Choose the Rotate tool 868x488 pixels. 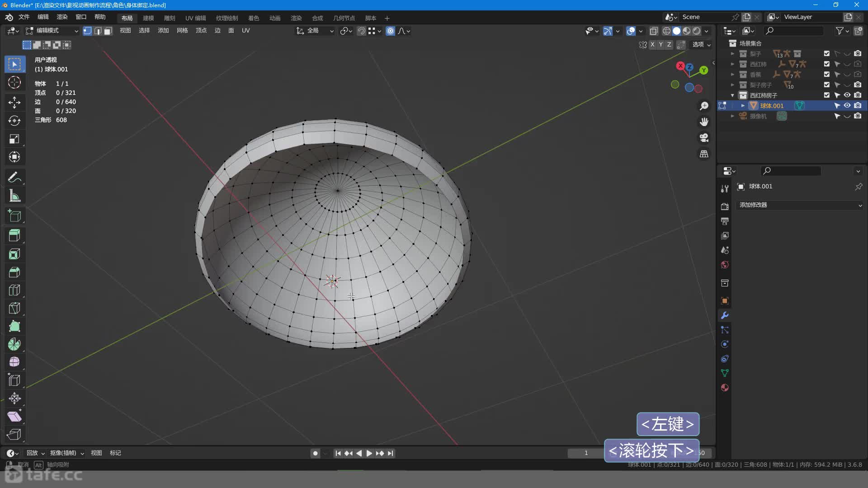coord(14,121)
